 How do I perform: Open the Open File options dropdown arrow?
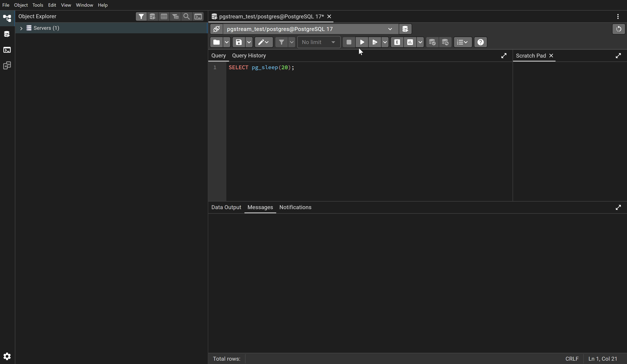[227, 42]
